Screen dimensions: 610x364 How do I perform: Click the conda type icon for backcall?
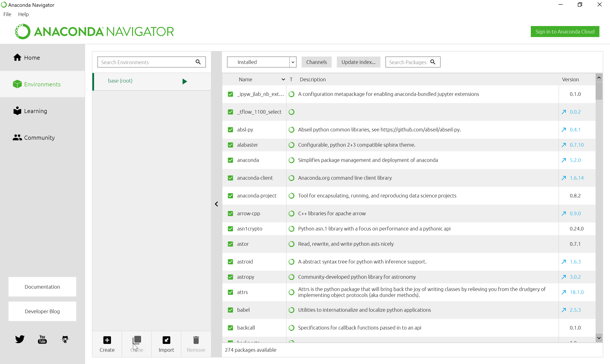point(291,328)
